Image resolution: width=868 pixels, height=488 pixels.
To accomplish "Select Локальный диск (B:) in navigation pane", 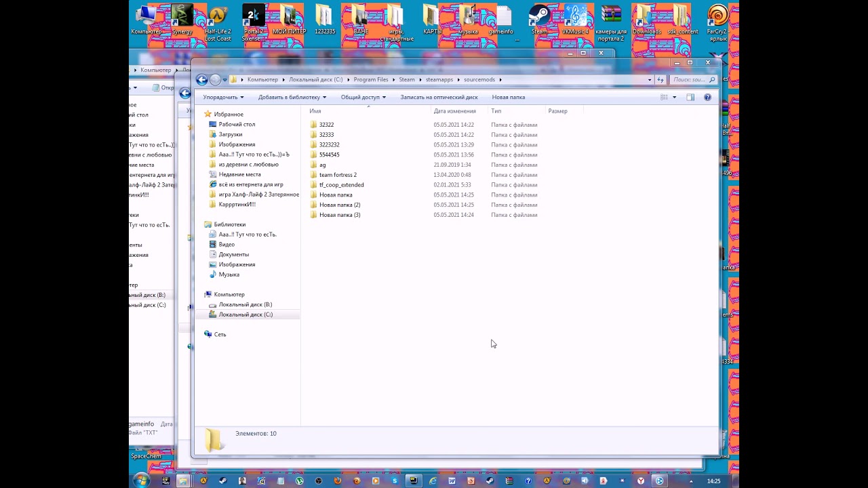I will coord(245,304).
